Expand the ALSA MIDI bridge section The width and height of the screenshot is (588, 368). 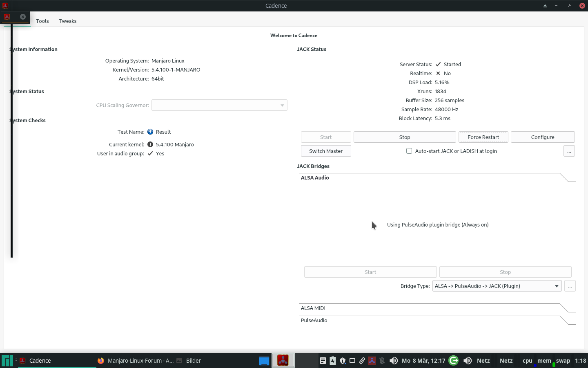coord(437,308)
